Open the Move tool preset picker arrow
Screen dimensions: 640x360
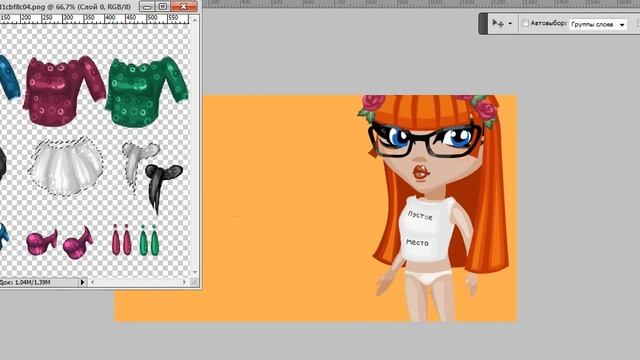(x=510, y=24)
